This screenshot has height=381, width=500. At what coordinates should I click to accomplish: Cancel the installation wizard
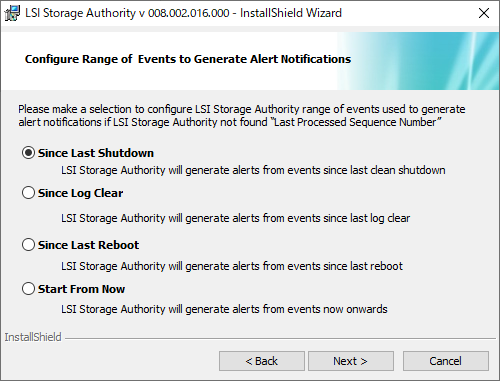click(x=446, y=361)
